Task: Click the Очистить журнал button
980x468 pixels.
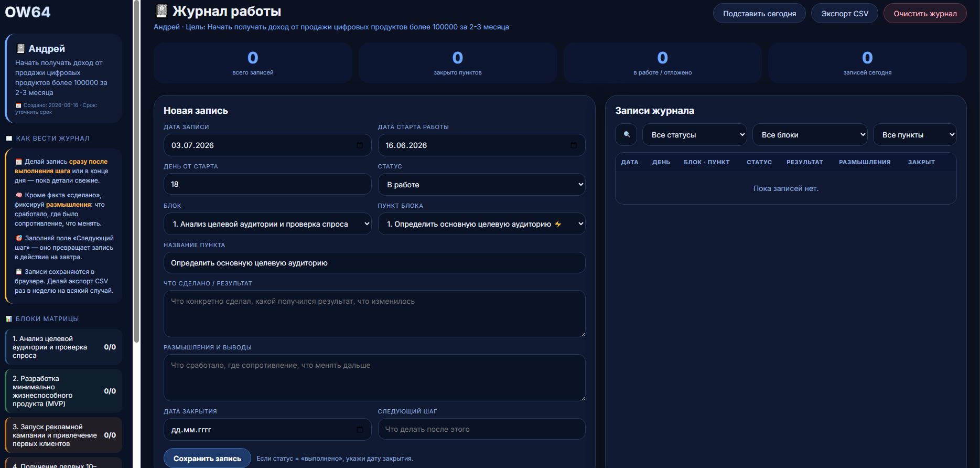Action: click(x=925, y=14)
